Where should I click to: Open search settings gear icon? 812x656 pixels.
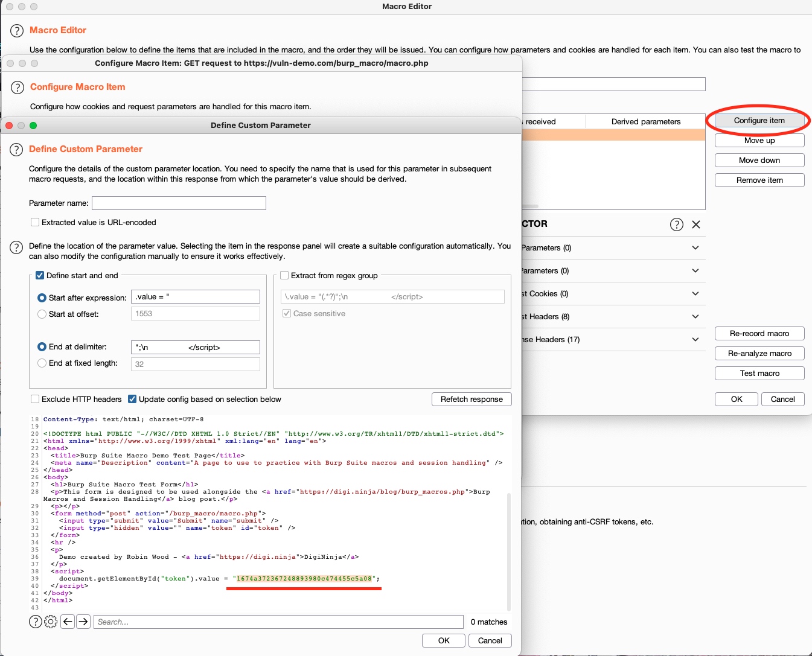[51, 622]
